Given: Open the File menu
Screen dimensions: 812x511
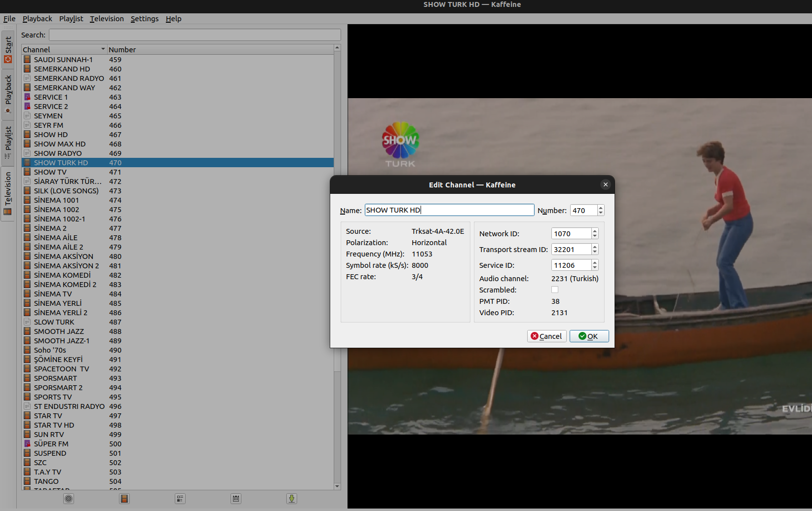Looking at the screenshot, I should 9,19.
